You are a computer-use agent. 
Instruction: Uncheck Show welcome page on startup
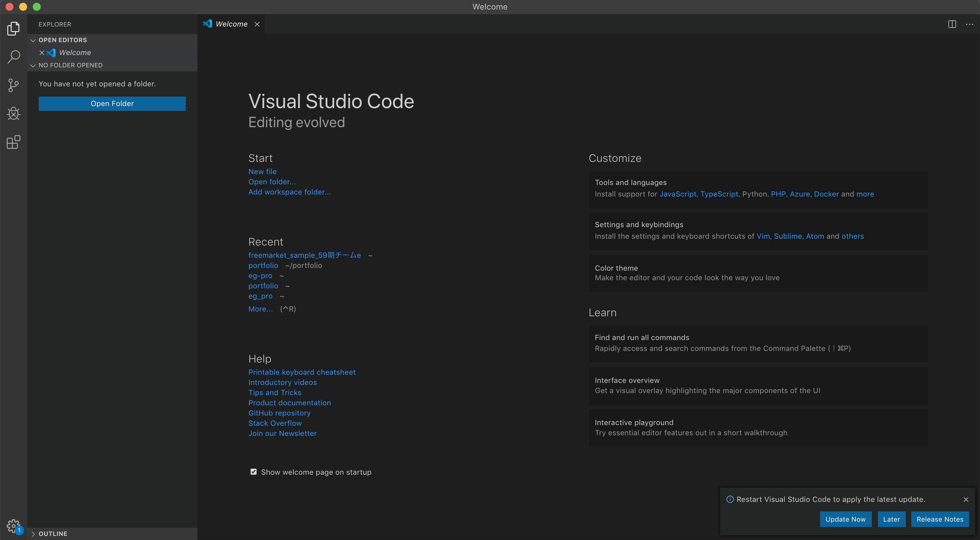[254, 472]
